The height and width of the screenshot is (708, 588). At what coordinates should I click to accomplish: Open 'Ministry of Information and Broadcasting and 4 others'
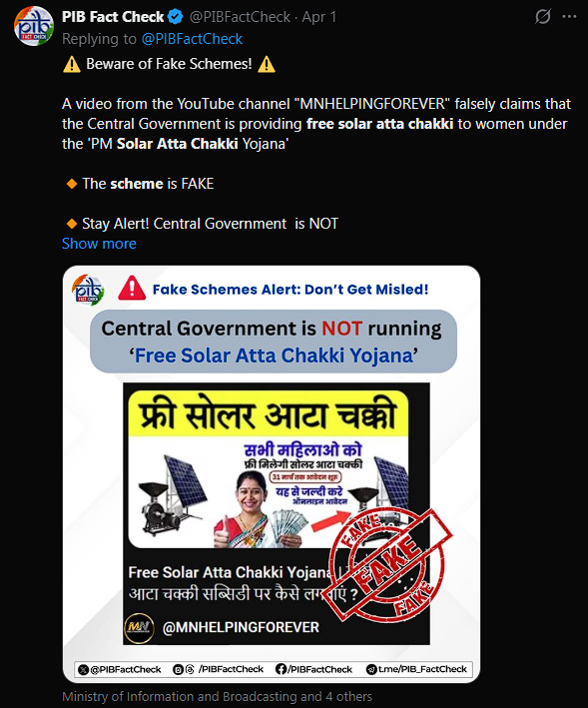(x=217, y=697)
